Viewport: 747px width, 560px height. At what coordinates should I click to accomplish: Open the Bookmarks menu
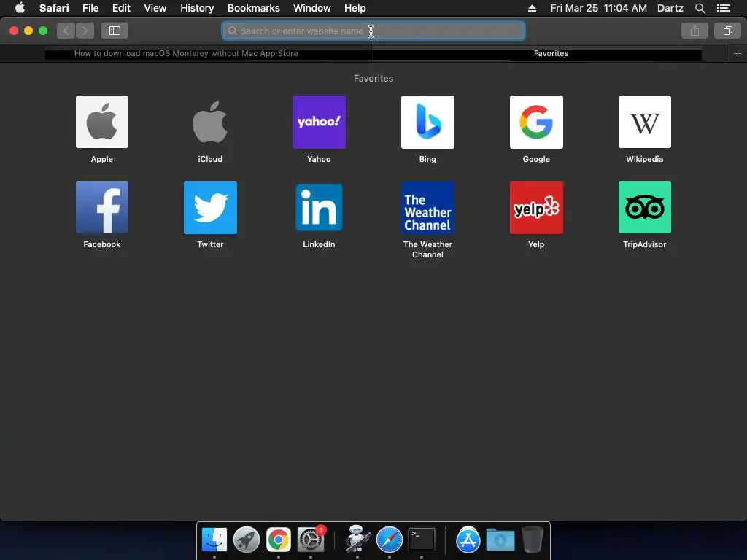253,8
